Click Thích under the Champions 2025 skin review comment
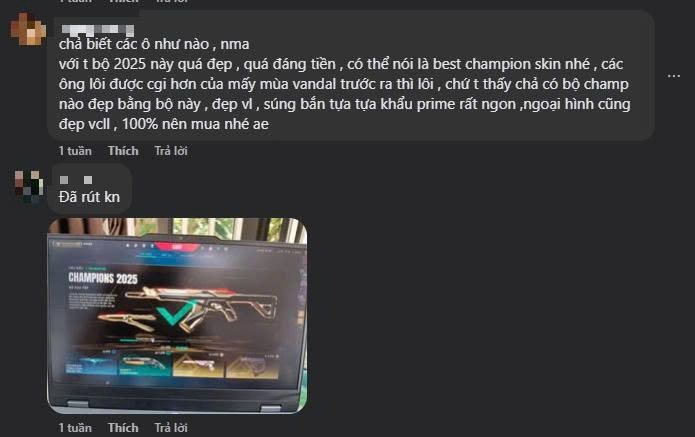695x437 pixels. point(123,151)
